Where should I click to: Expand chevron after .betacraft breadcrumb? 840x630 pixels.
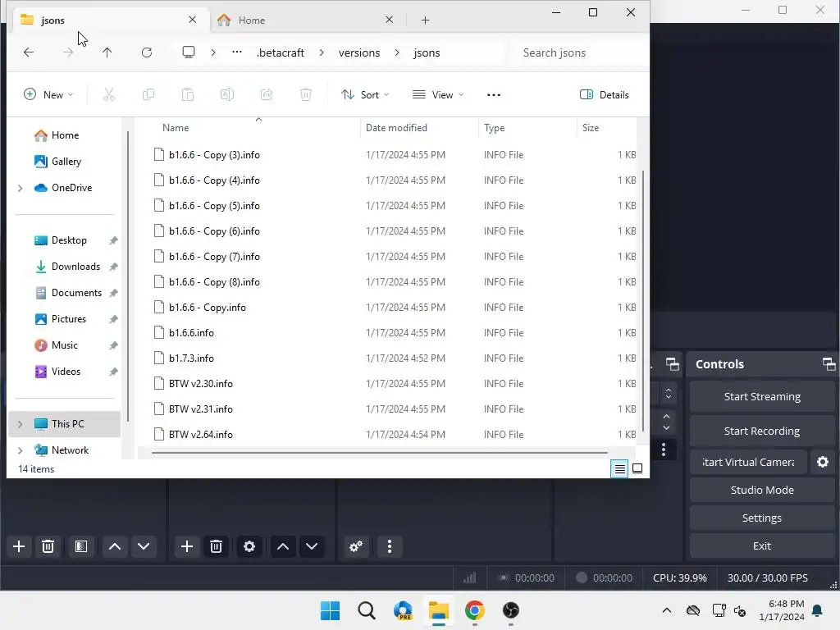pos(322,52)
